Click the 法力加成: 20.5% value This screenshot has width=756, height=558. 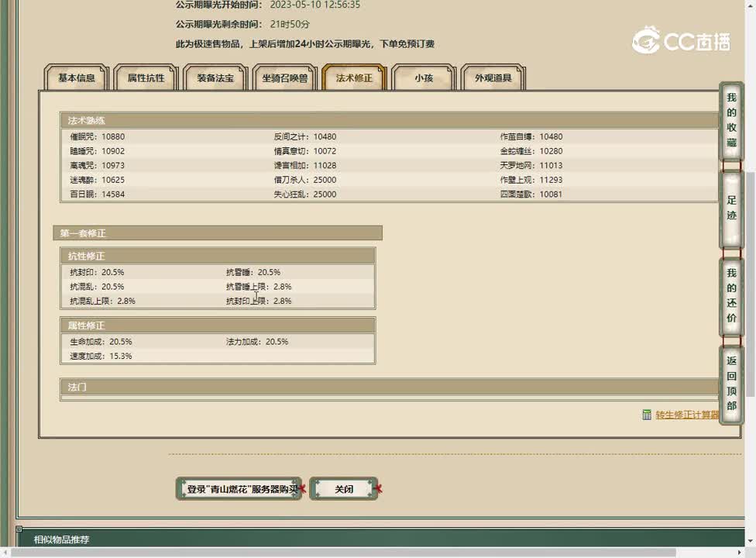click(257, 342)
